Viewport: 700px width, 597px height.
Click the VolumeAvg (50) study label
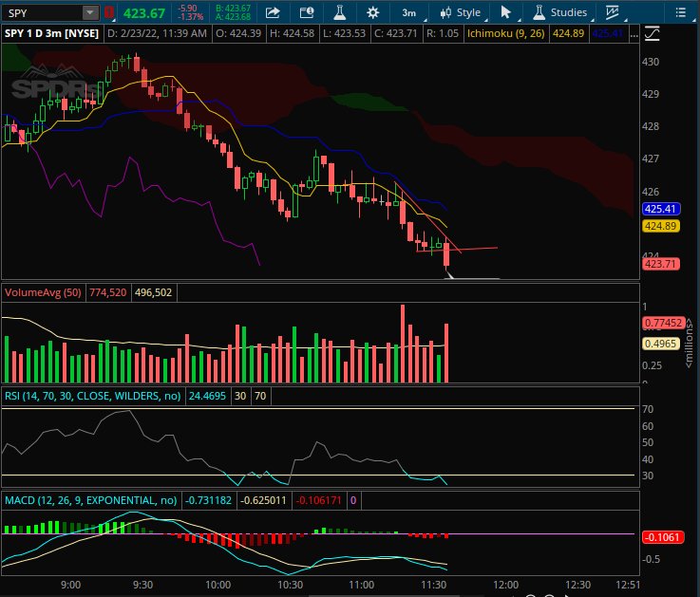(x=43, y=292)
